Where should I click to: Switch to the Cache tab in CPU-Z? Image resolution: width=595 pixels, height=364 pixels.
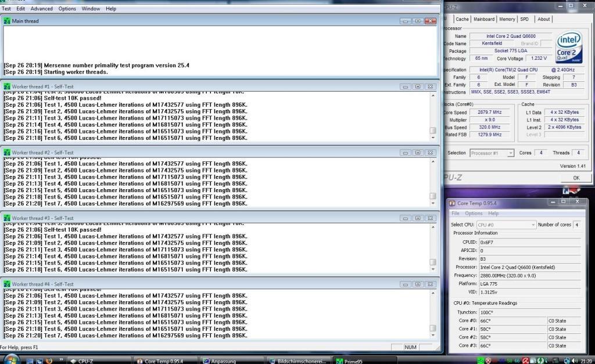tap(462, 19)
